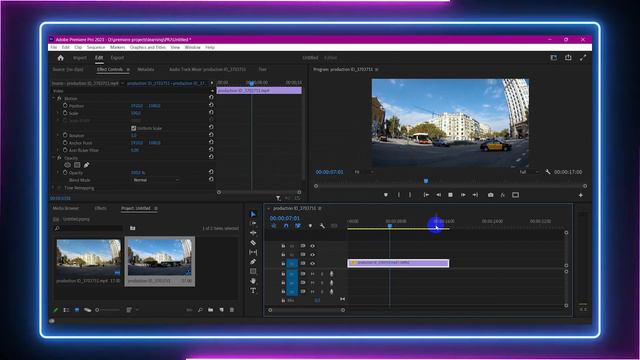Viewport: 640px width, 360px height.
Task: Toggle timeline Snap magnet icon
Action: pos(286,226)
